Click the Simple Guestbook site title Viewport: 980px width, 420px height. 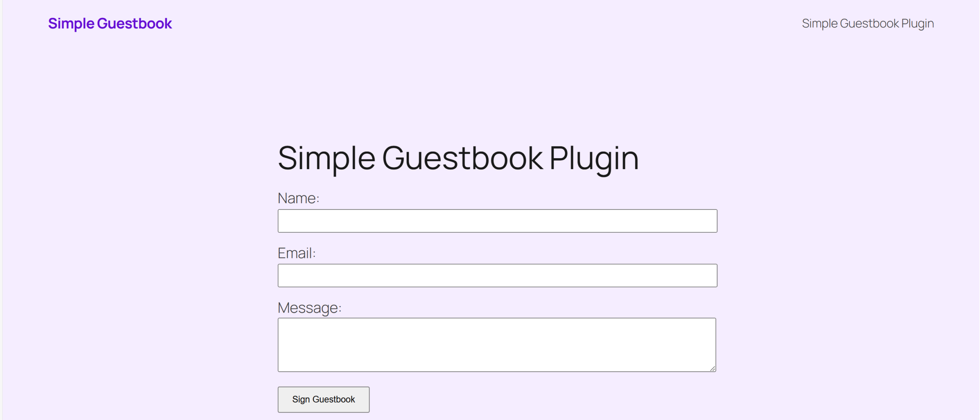click(x=110, y=24)
